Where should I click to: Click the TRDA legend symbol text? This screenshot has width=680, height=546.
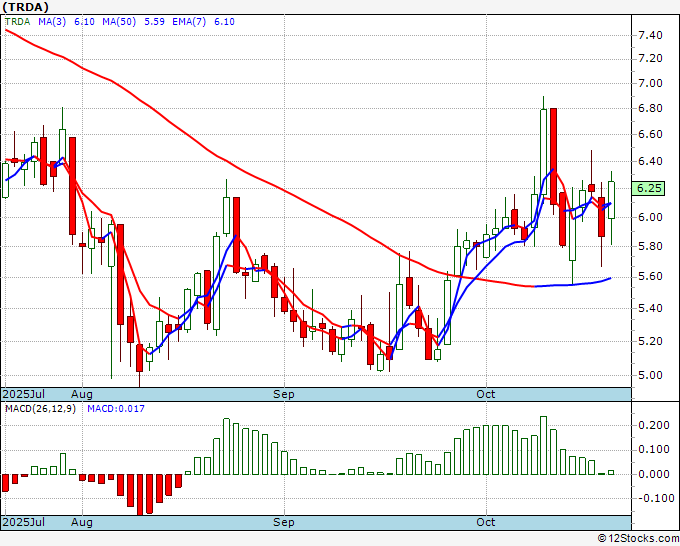click(x=17, y=22)
